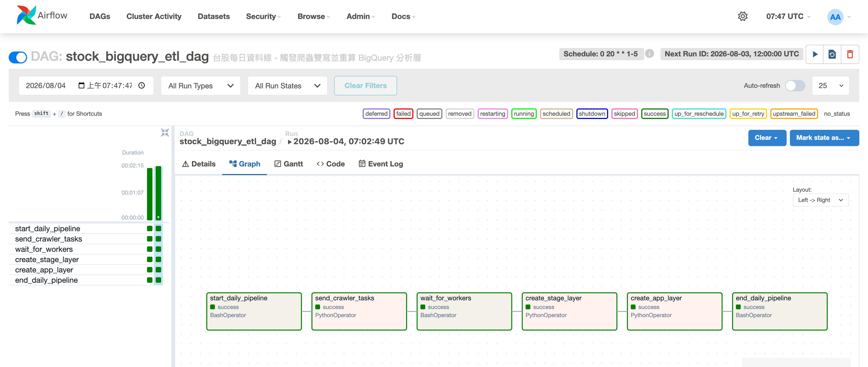Screen dimensions: 868x367
Task: Click the calendar icon in date filter
Action: 81,85
